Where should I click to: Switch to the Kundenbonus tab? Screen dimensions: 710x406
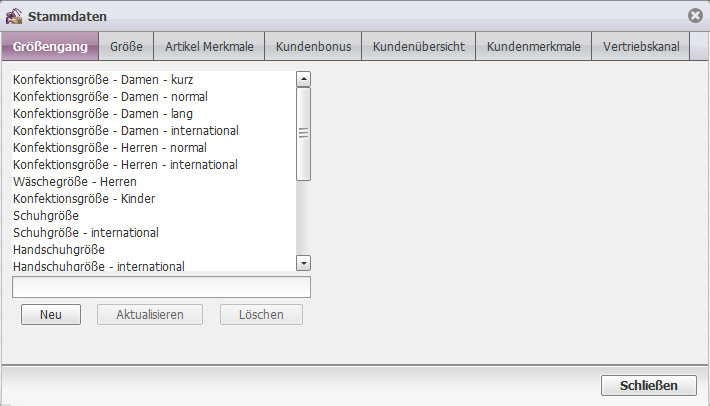point(313,47)
